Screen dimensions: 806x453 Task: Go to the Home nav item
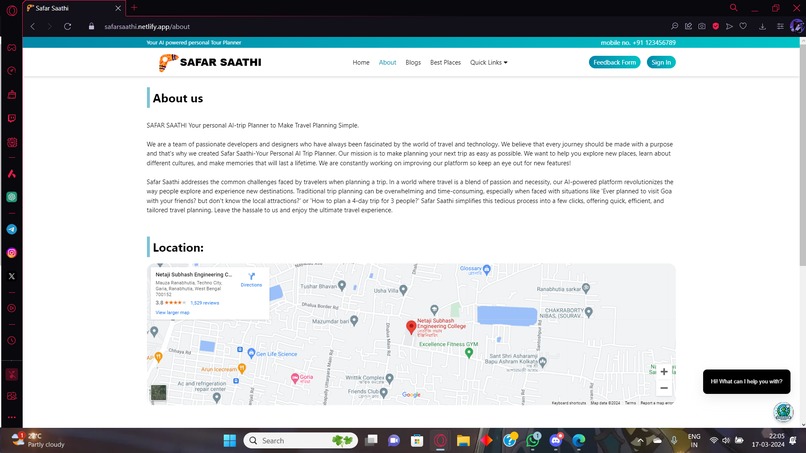click(x=361, y=62)
